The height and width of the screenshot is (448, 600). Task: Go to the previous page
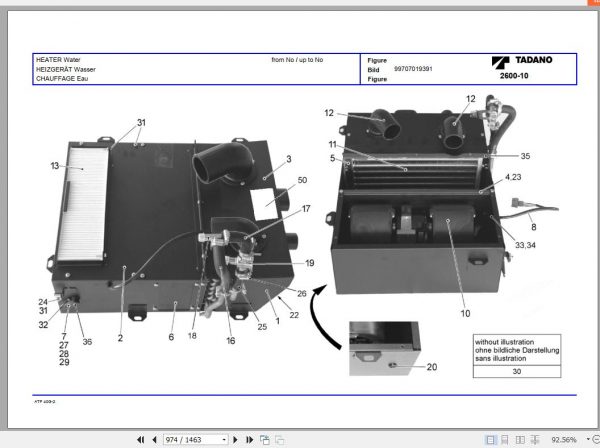point(155,440)
